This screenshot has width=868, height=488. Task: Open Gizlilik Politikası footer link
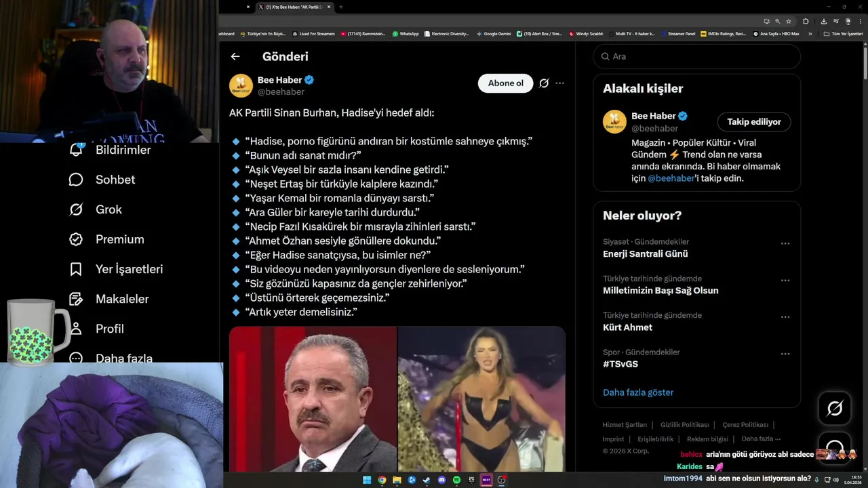click(x=684, y=425)
